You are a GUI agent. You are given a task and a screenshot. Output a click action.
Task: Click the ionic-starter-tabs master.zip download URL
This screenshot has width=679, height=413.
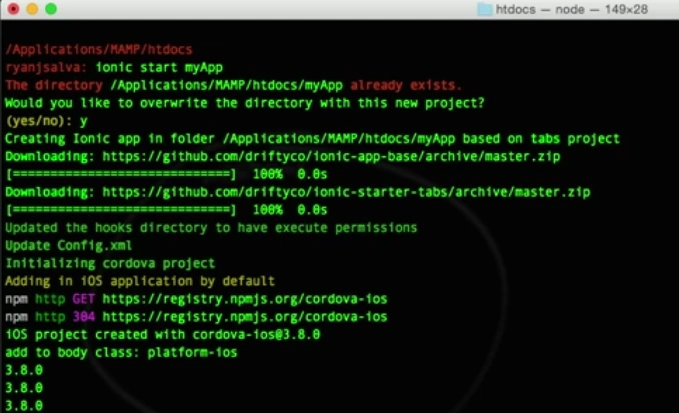click(346, 192)
